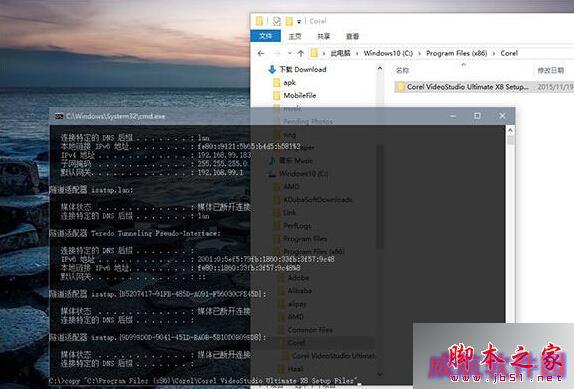This screenshot has height=389, width=574.
Task: Click the Corel VideoStudio setup folder icon
Action: tap(400, 87)
